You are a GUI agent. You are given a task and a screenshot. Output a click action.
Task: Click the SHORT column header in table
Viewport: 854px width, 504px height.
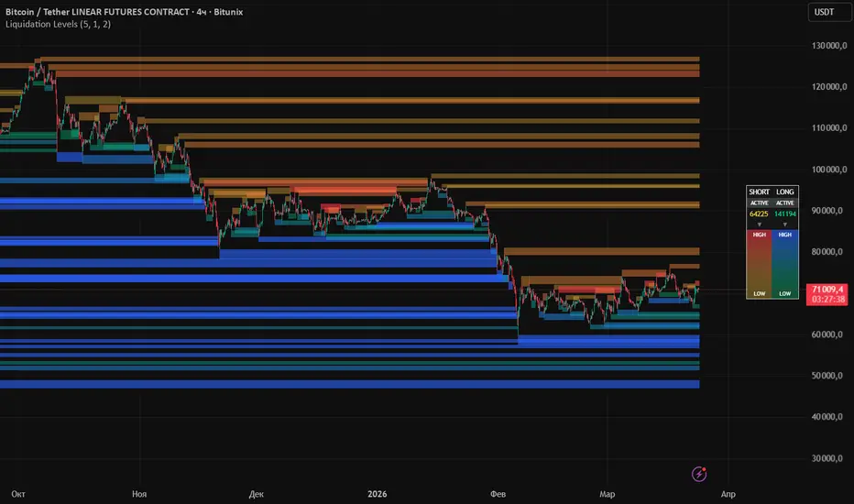pyautogui.click(x=759, y=192)
